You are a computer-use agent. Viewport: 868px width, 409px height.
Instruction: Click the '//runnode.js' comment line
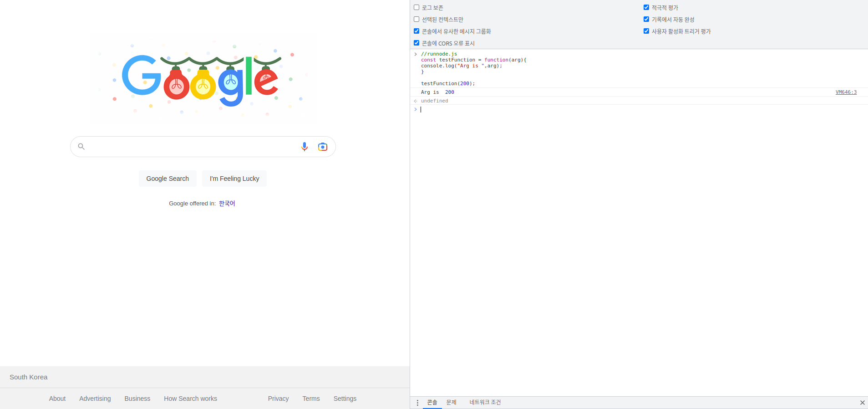[439, 54]
